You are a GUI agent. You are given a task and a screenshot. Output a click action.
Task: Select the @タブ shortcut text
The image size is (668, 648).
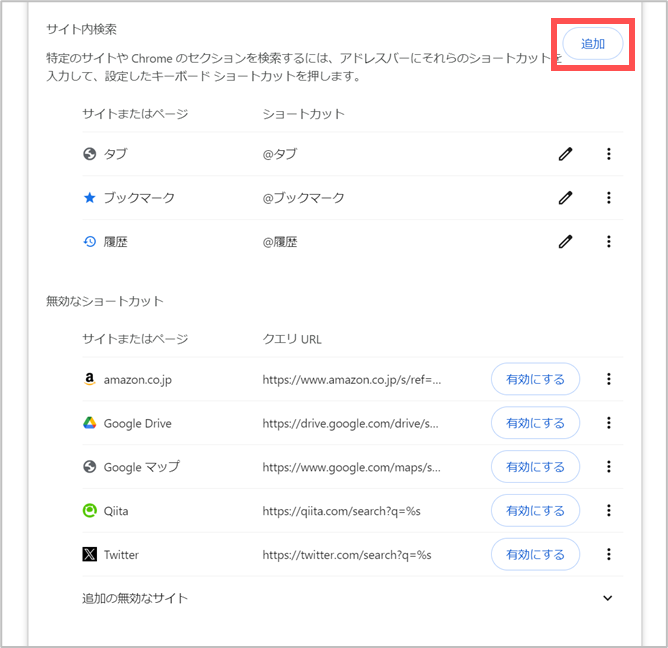tap(279, 154)
